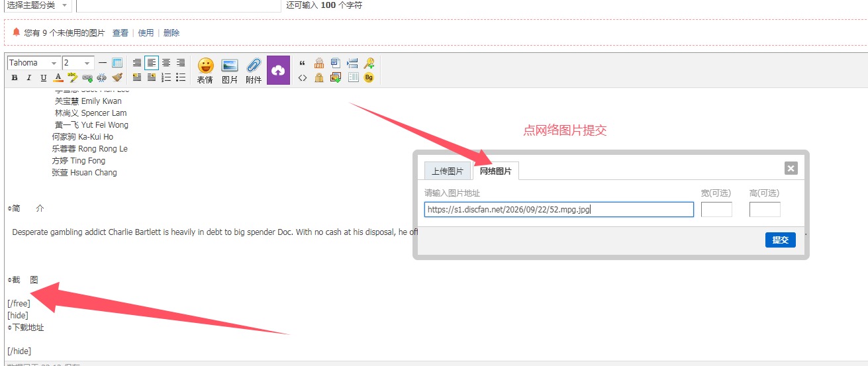Insert a code block with the angle brackets icon
Image resolution: width=868 pixels, height=366 pixels.
coord(303,77)
